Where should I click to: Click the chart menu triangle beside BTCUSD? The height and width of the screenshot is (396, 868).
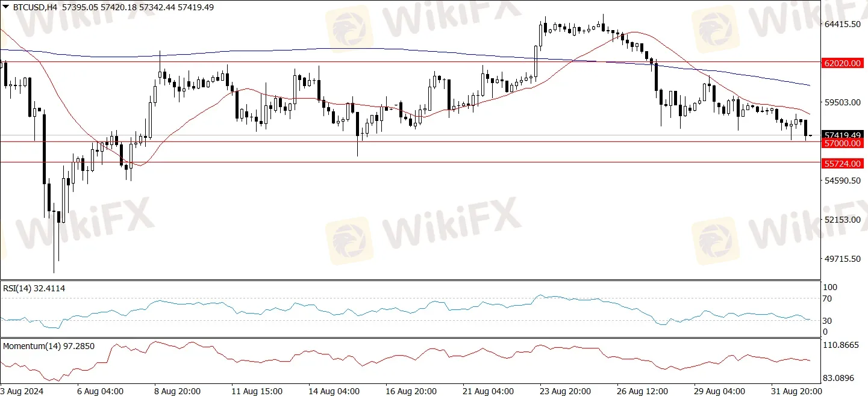click(x=6, y=7)
